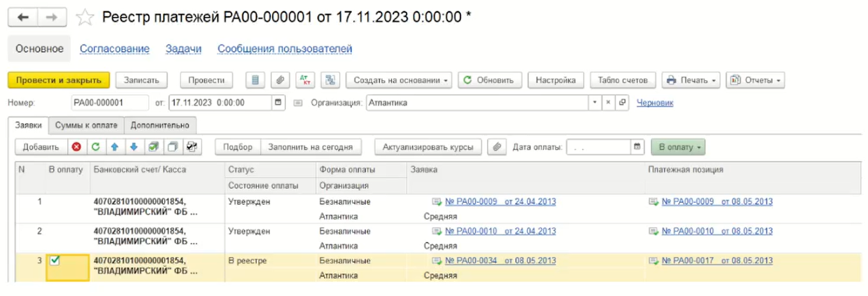The width and height of the screenshot is (868, 296).
Task: Add document to favorites with star
Action: [x=85, y=17]
